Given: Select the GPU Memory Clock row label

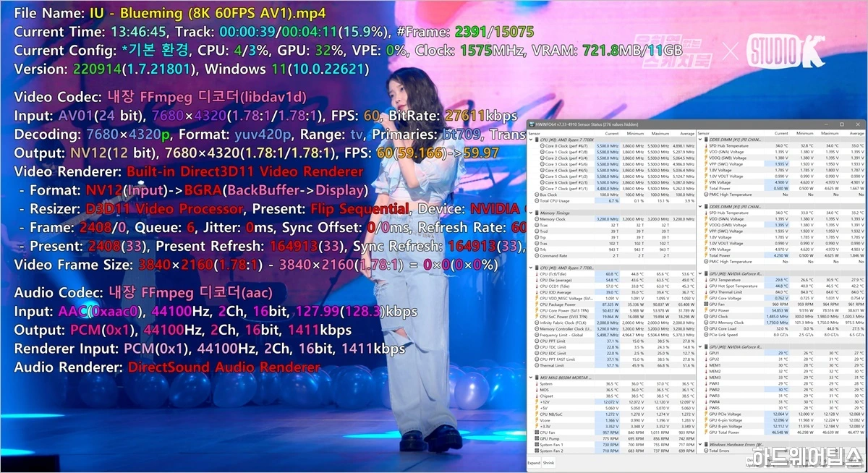Looking at the screenshot, I should [726, 323].
